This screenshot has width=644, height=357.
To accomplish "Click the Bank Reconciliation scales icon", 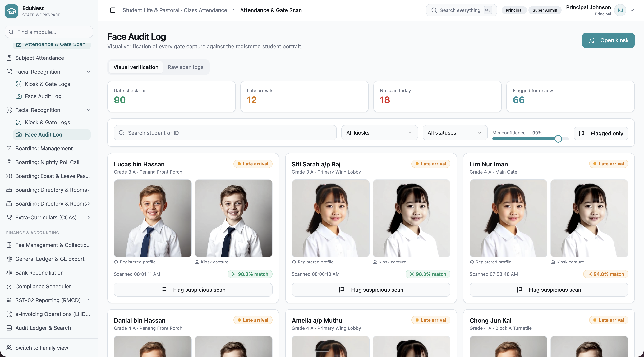I will point(9,273).
